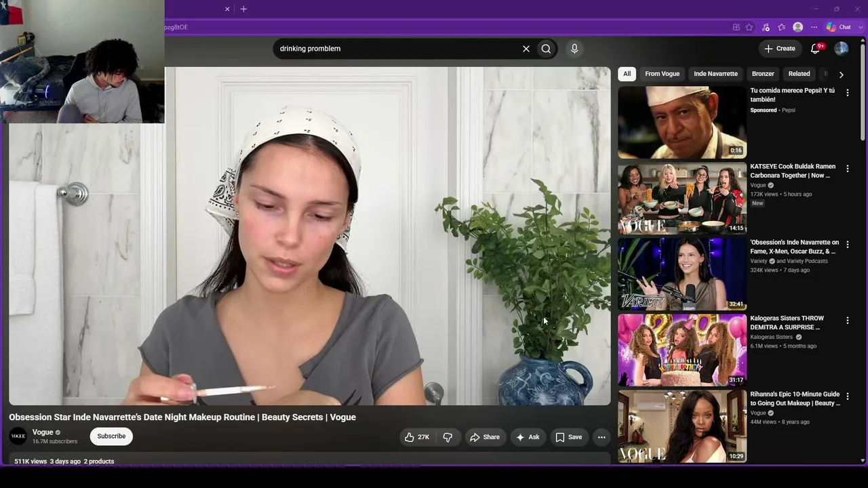Screen dimensions: 868x488
Task: Open options for the Rihanna video
Action: tap(847, 396)
